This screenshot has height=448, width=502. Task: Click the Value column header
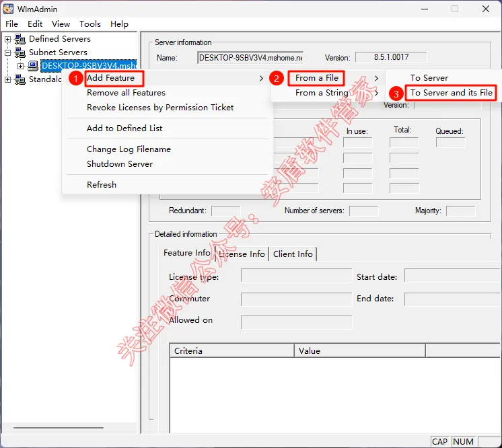coord(360,350)
